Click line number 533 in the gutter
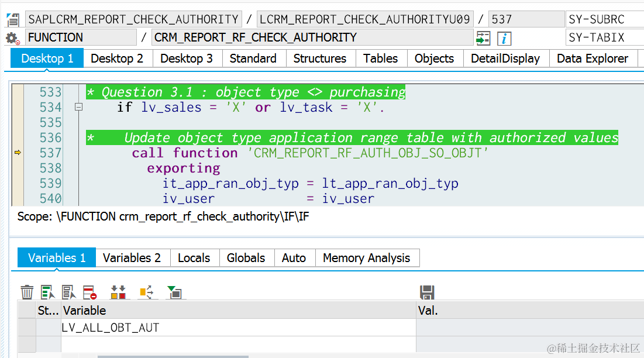644x358 pixels. (50, 92)
